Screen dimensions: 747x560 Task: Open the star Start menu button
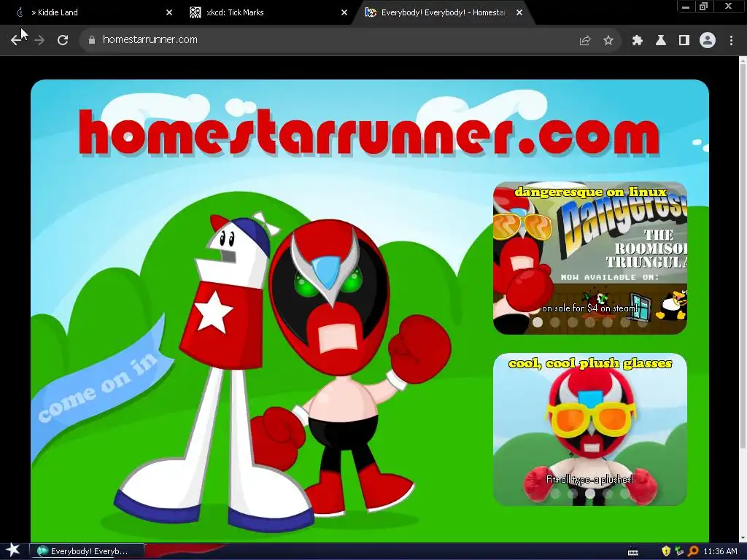coord(13,551)
